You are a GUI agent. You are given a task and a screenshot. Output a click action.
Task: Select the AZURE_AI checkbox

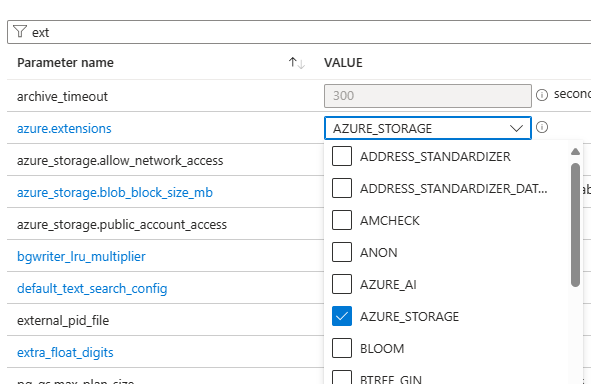(342, 284)
